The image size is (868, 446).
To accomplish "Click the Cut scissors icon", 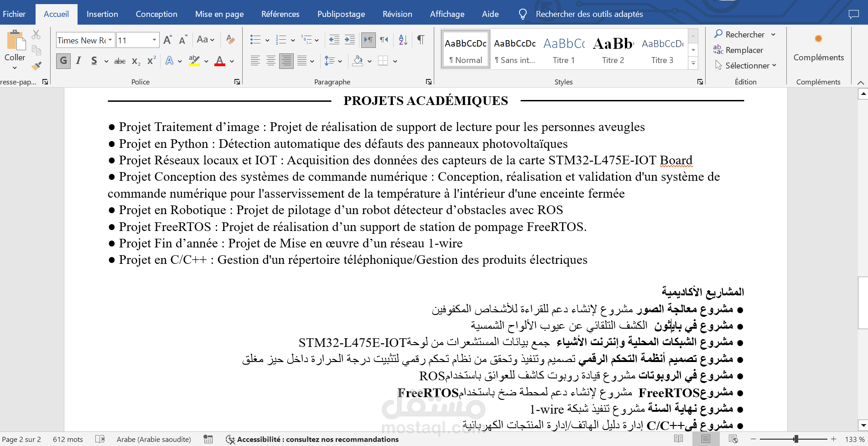I will click(x=36, y=35).
